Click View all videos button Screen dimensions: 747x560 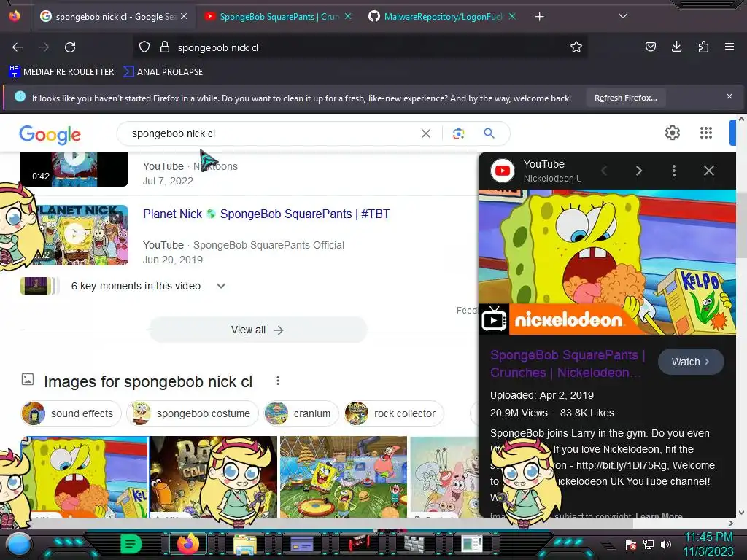click(x=258, y=330)
